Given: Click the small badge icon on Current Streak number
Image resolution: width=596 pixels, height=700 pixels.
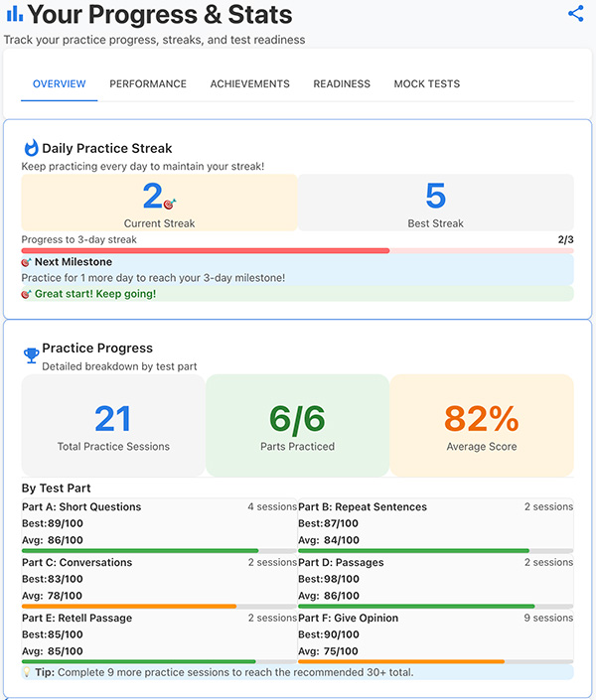Looking at the screenshot, I should click(x=169, y=202).
